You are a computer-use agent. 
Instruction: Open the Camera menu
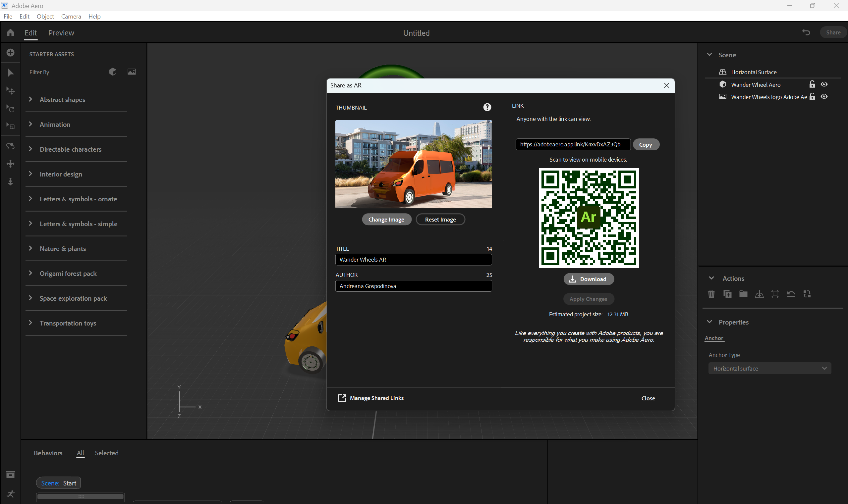point(71,16)
